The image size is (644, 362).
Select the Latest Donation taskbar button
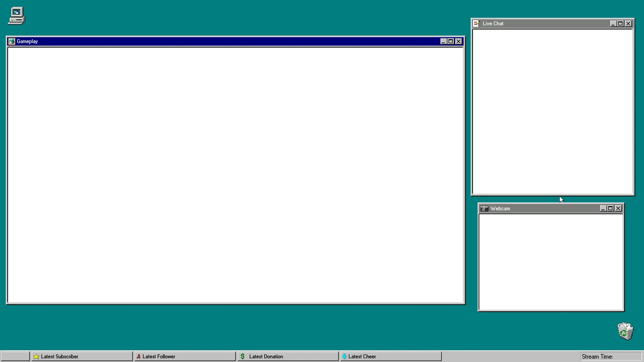(288, 356)
